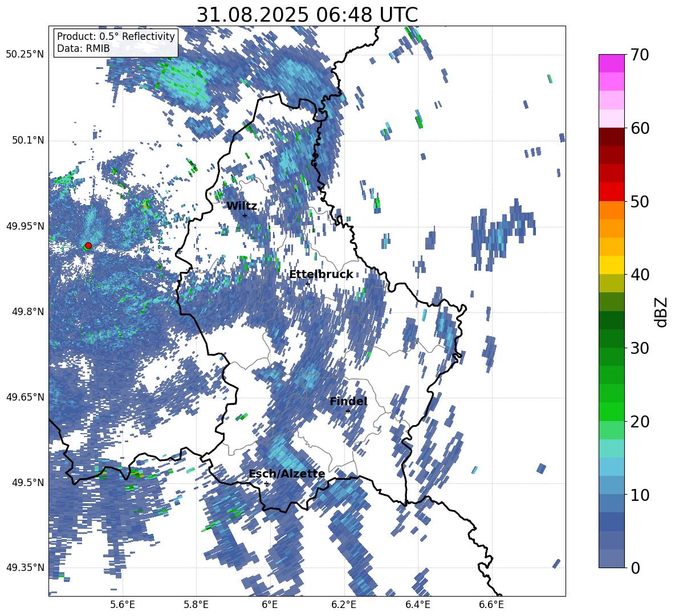The image size is (675, 616).
Task: Click the 6°E longitude label
Action: point(270,605)
